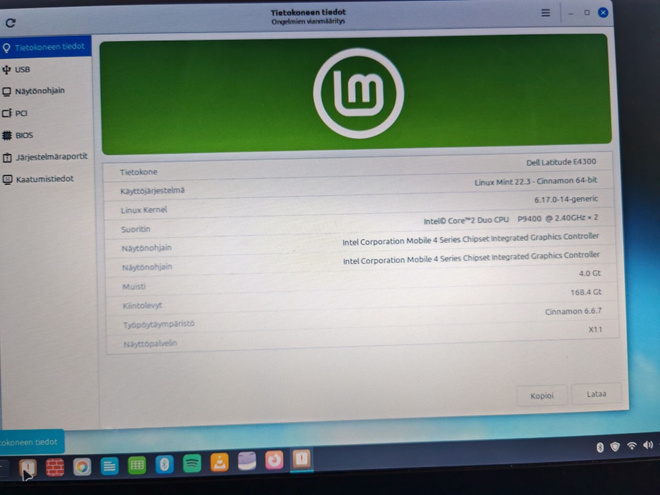This screenshot has width=660, height=495.
Task: Select Tietokoneen tiedot in sidebar
Action: click(45, 47)
